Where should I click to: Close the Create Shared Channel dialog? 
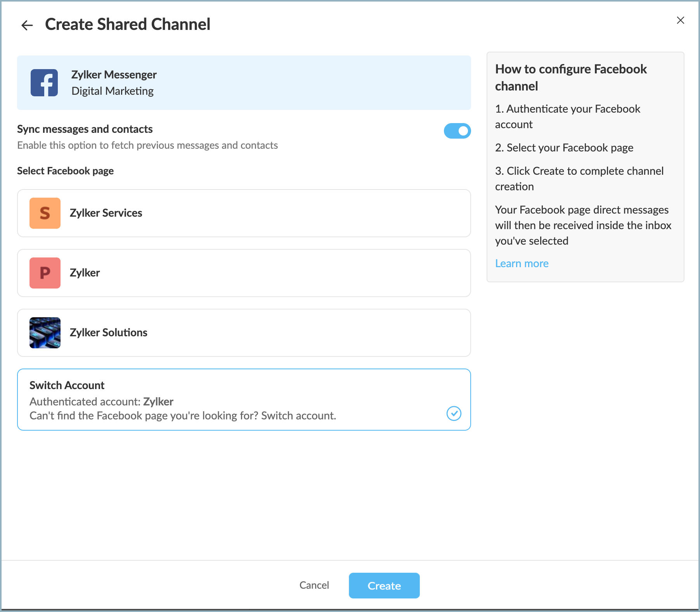[x=680, y=20]
